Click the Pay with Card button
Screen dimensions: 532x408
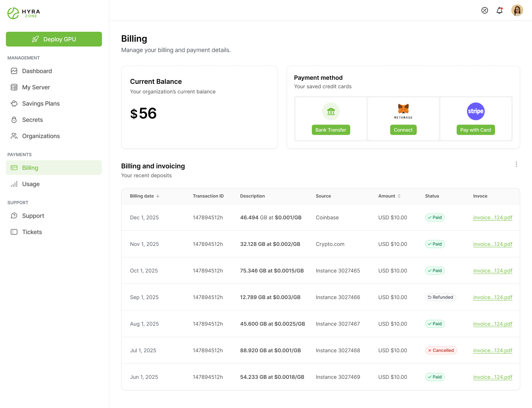tap(476, 130)
